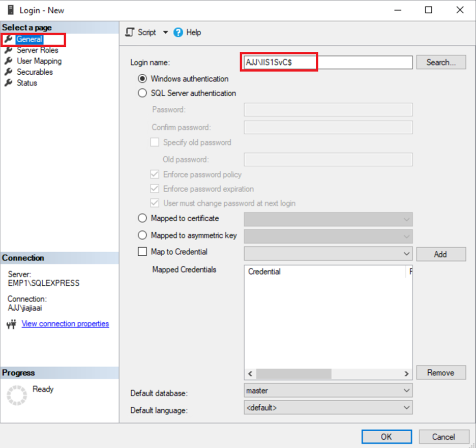This screenshot has height=448, width=476.
Task: Select the General page
Action: (x=28, y=39)
